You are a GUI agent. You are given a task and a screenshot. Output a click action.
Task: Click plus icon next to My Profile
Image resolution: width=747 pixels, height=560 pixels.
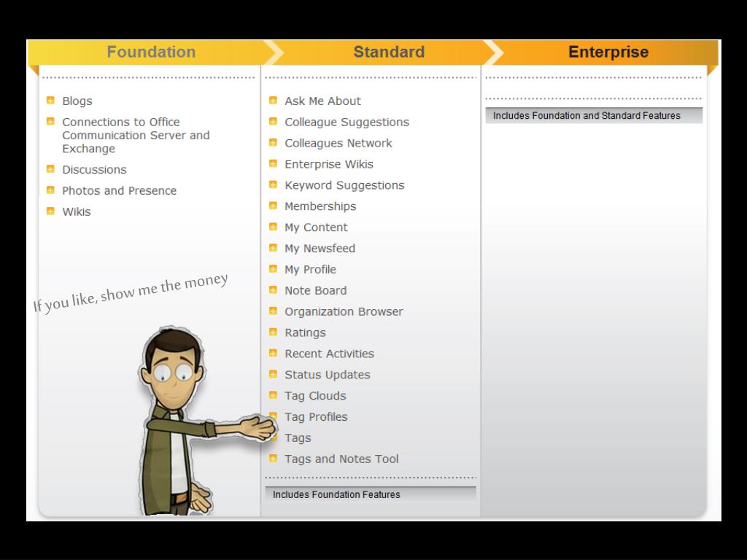coord(273,268)
